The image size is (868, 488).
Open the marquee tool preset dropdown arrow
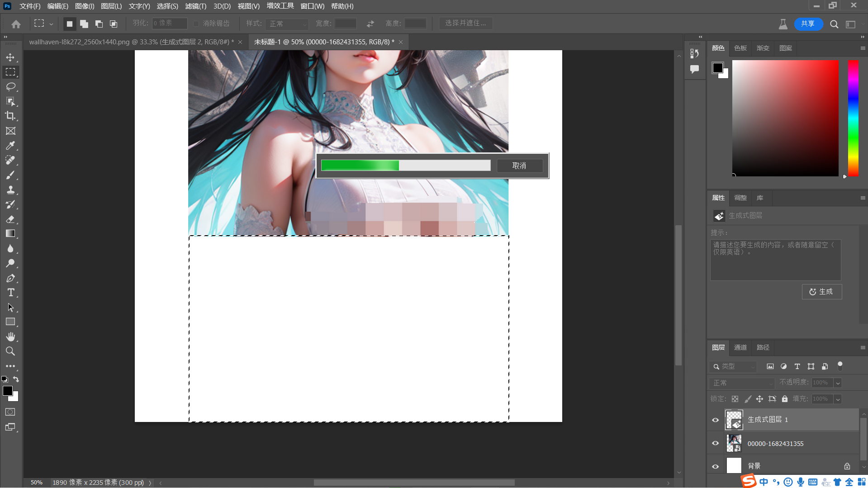click(x=51, y=24)
